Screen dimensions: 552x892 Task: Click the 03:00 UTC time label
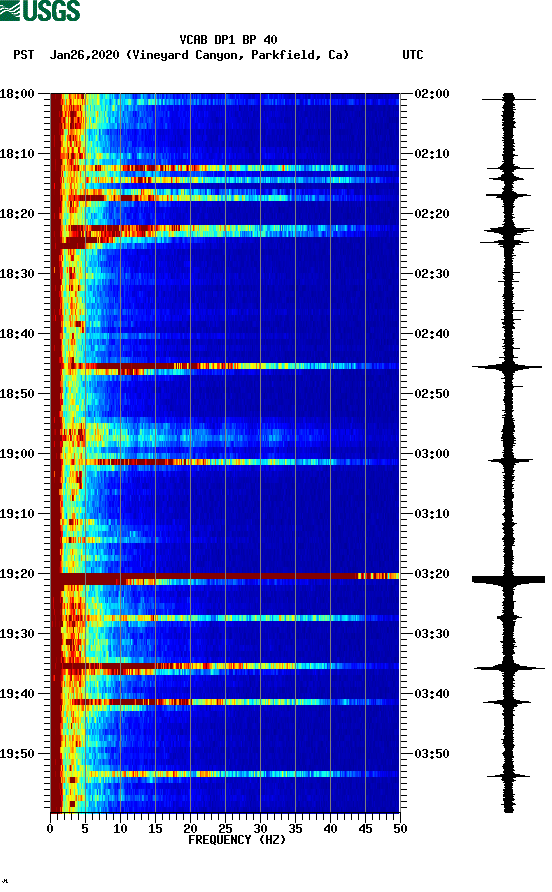pyautogui.click(x=432, y=454)
